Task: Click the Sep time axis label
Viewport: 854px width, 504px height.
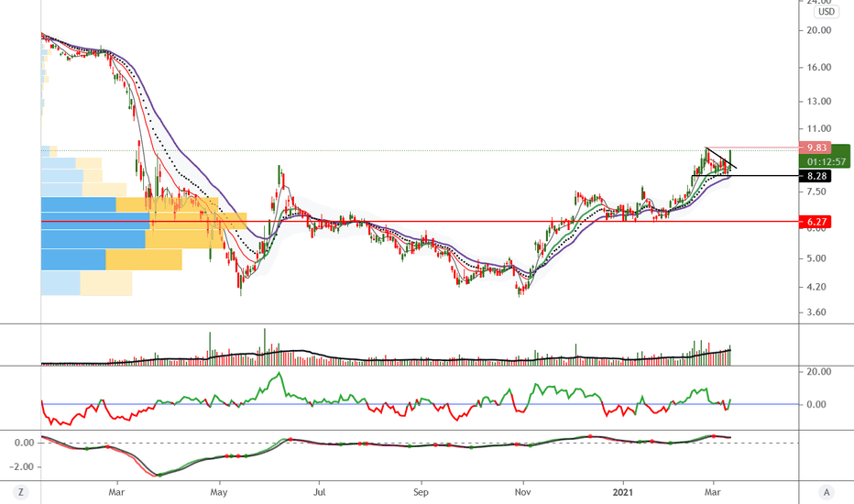Action: click(421, 492)
